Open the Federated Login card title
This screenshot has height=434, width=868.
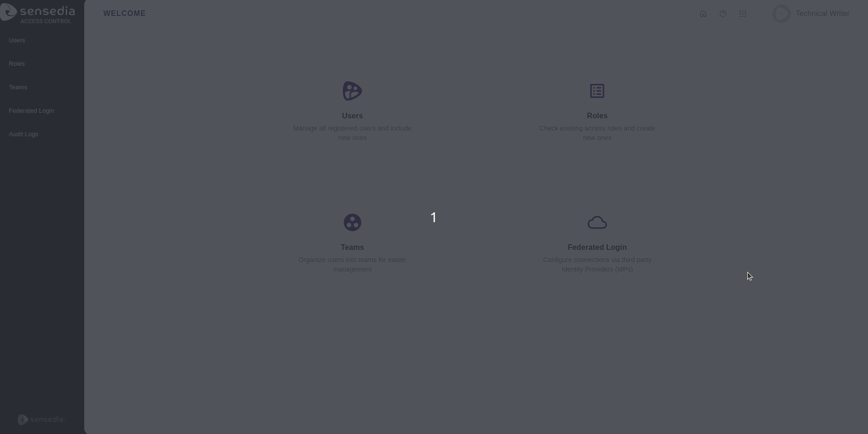pyautogui.click(x=597, y=248)
